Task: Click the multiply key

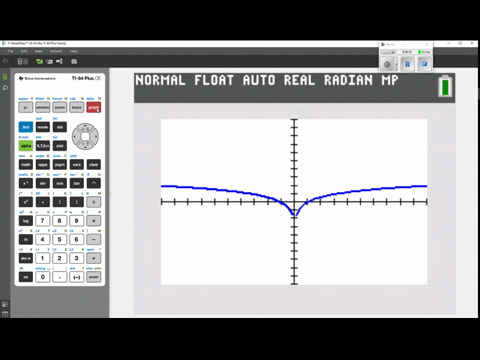Action: click(94, 221)
